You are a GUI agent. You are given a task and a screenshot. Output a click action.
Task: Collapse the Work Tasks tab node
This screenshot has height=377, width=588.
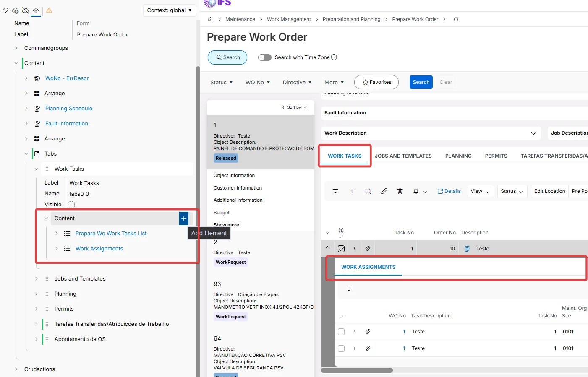pos(37,169)
